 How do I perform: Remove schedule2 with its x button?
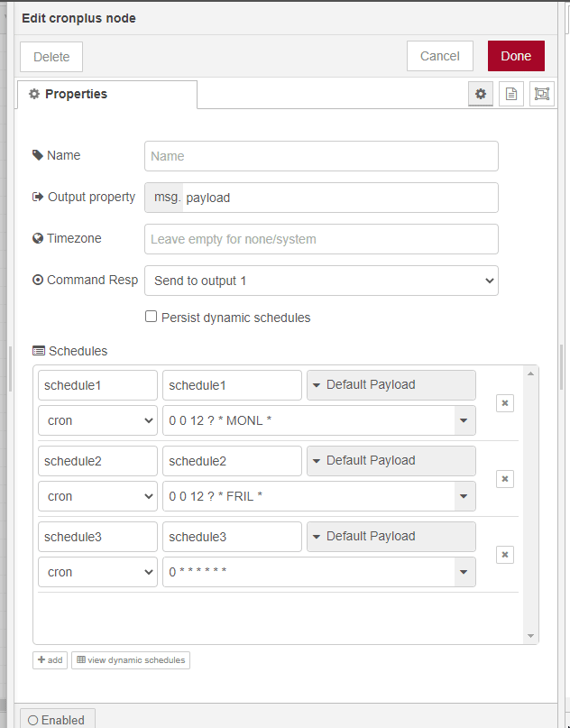tap(504, 479)
